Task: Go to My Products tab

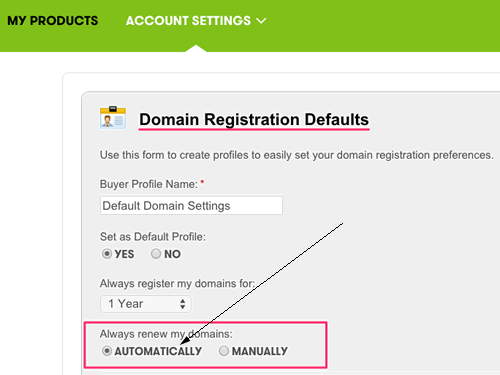Action: coord(53,21)
